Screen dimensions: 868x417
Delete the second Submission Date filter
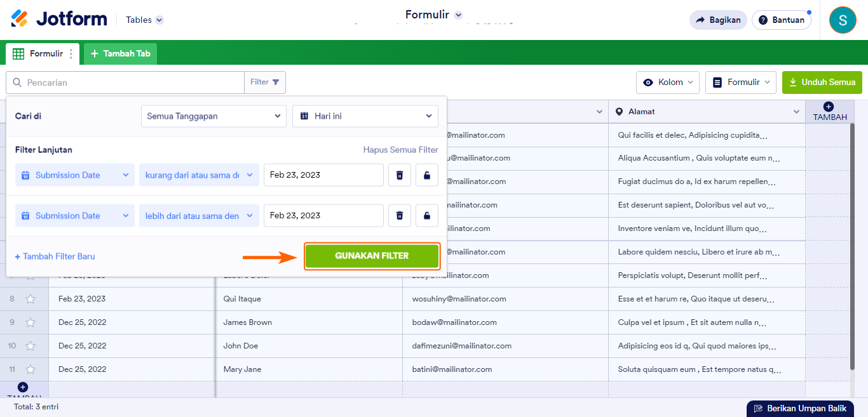pos(400,216)
